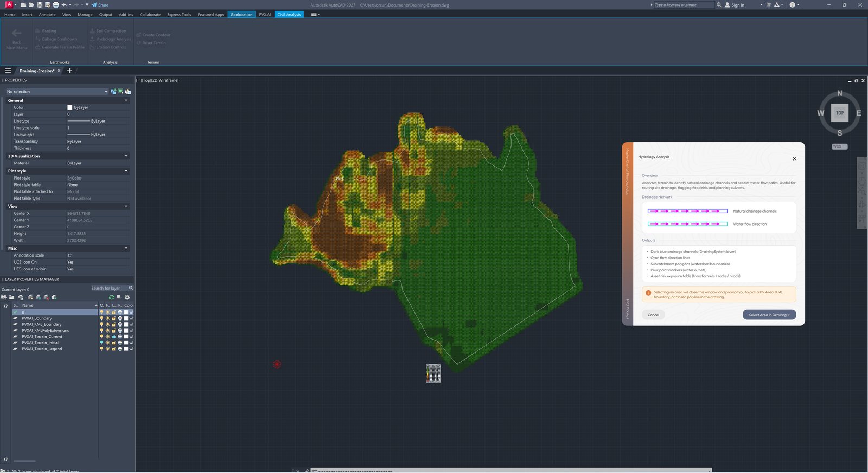Collapse the View section in Properties

pyautogui.click(x=126, y=206)
